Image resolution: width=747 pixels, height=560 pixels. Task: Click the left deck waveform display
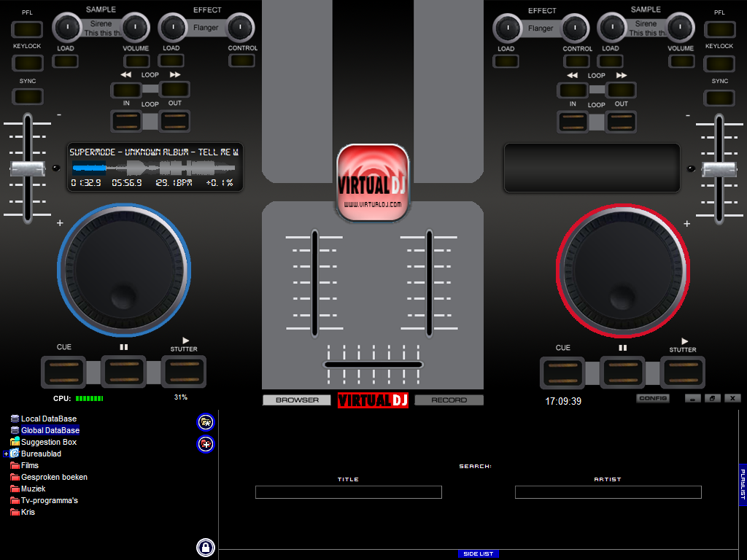pos(154,168)
